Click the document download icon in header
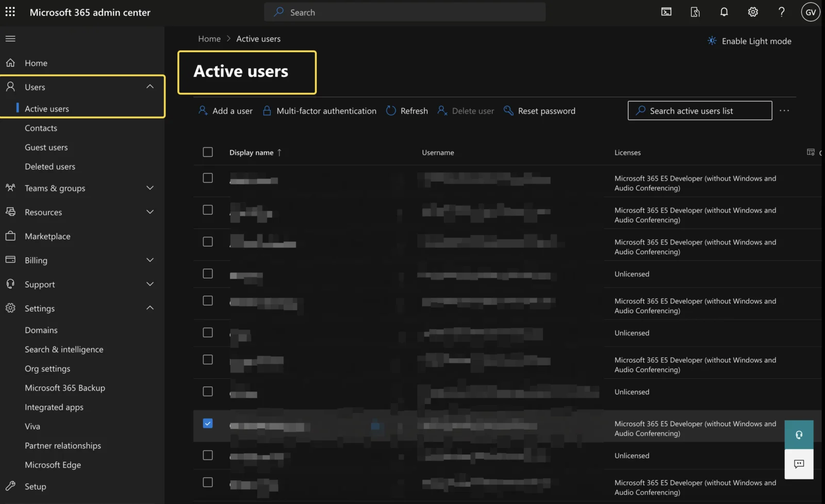The image size is (825, 504). point(695,12)
